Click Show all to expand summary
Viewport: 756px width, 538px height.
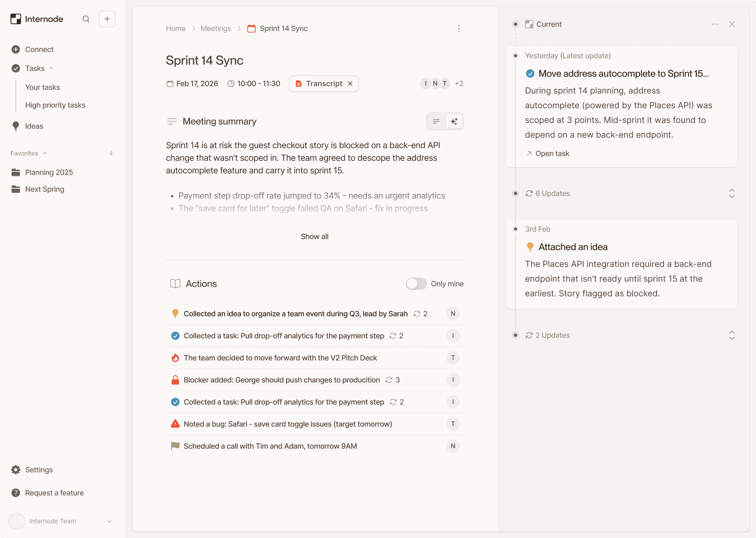tap(314, 236)
